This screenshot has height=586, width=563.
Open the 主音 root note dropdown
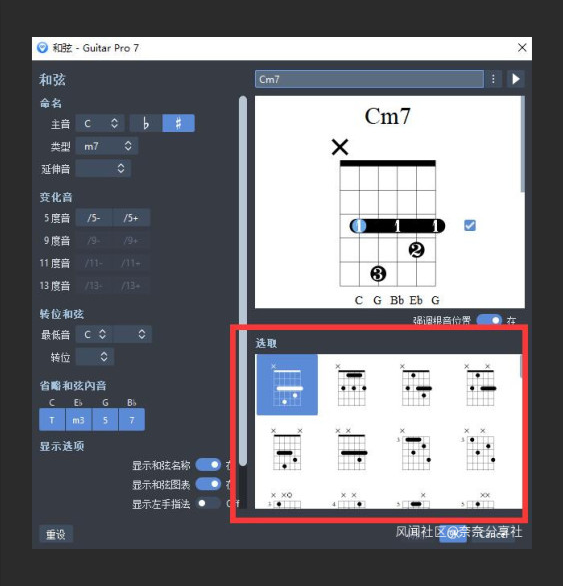[x=100, y=123]
